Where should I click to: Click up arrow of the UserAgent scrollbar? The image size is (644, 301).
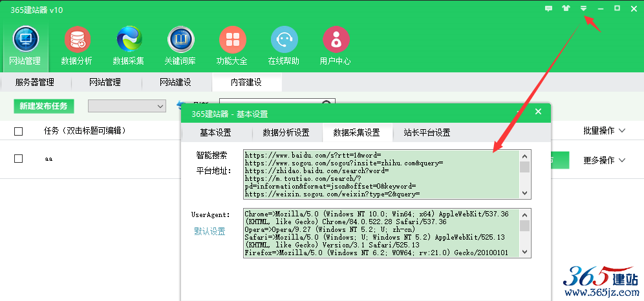click(525, 214)
